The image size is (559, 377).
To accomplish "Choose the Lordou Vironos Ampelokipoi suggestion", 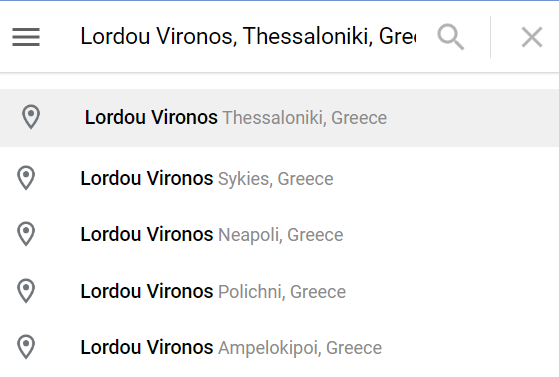I will [x=280, y=347].
